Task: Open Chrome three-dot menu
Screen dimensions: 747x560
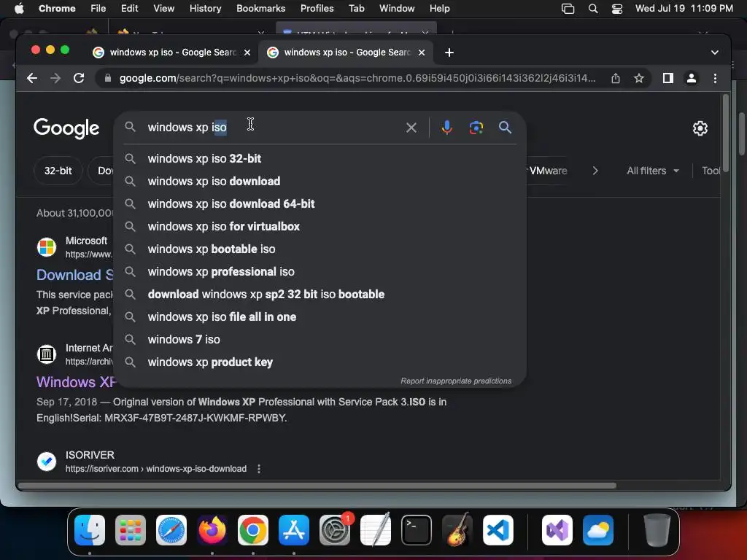Action: pyautogui.click(x=715, y=78)
